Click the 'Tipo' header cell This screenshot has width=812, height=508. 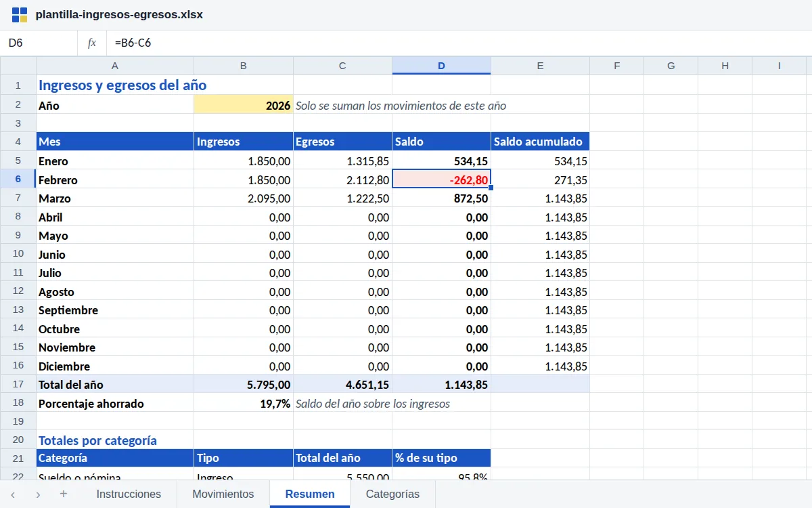244,458
